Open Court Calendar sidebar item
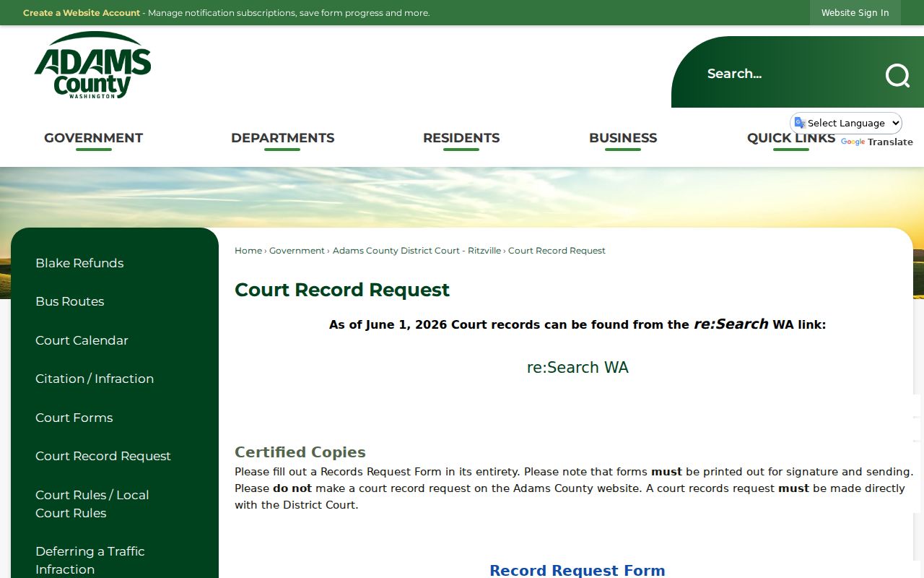The image size is (924, 578). coord(82,340)
